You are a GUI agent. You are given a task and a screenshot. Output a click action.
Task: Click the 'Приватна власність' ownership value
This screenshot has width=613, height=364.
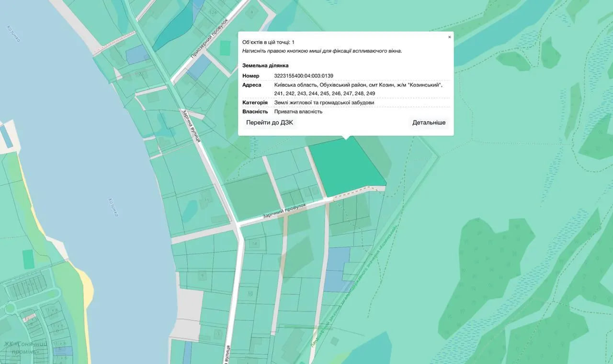coord(298,111)
